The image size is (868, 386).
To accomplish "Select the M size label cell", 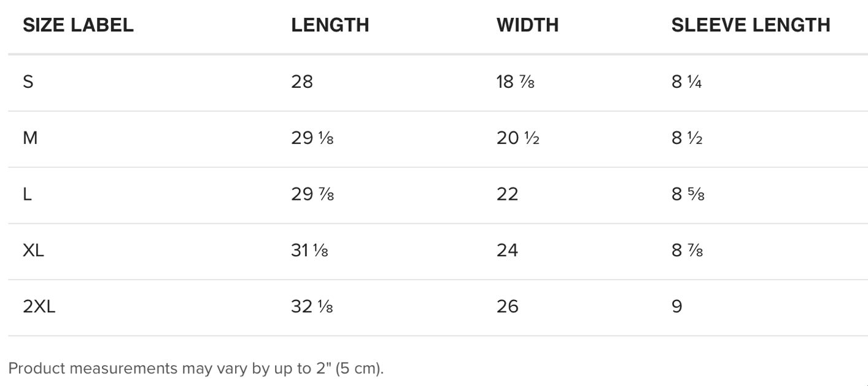I will point(30,138).
